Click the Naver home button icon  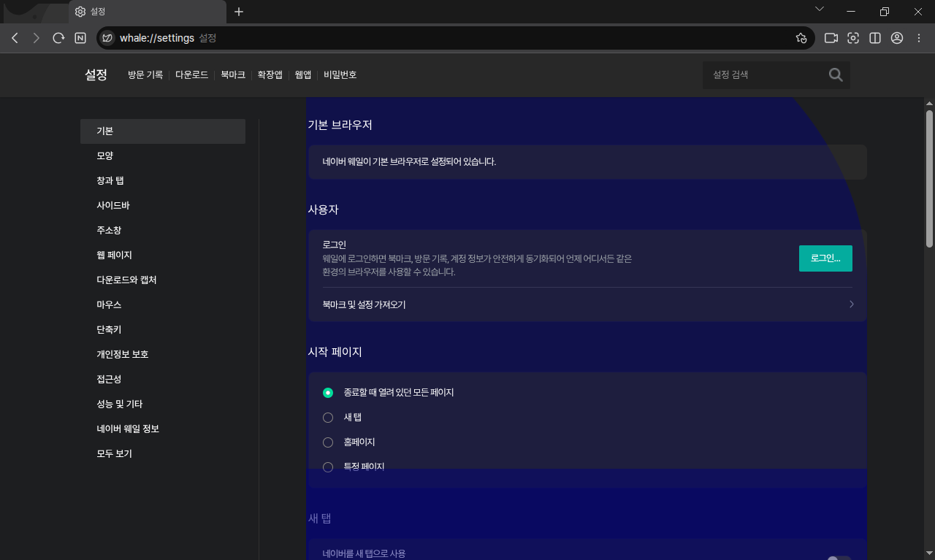[80, 38]
